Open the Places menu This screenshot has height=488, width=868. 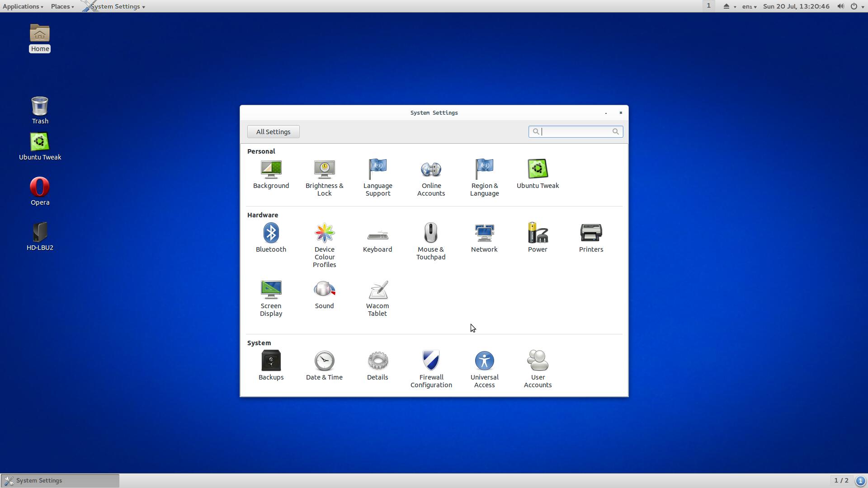tap(62, 6)
